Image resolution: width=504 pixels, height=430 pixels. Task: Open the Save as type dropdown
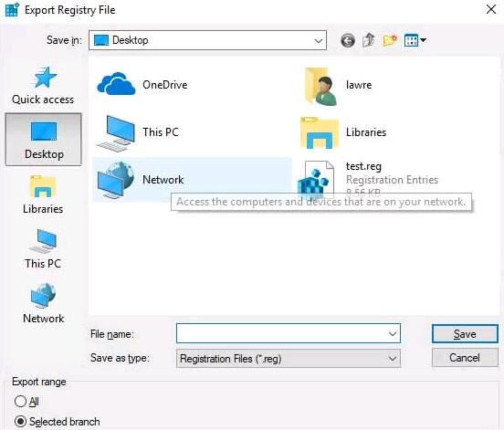point(289,358)
